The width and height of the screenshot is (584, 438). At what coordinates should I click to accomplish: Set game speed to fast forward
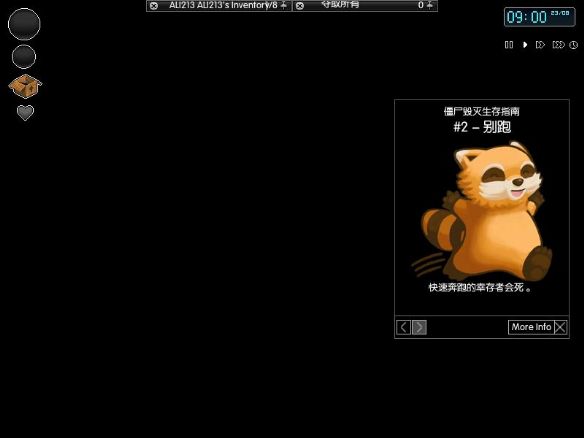click(540, 45)
